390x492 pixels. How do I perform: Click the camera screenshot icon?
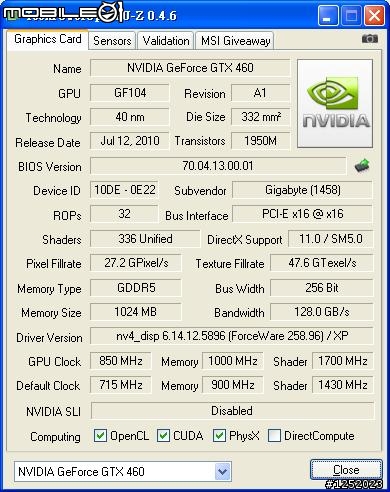click(x=370, y=39)
